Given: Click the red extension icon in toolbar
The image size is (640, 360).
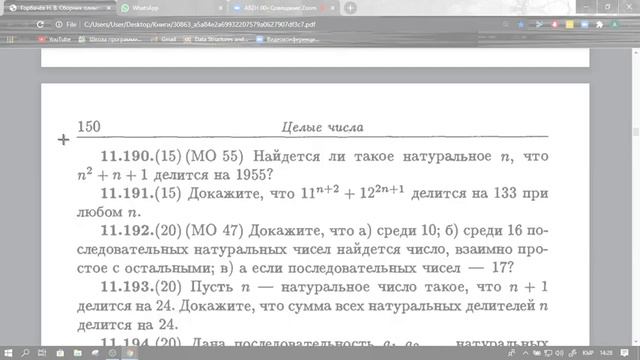Looking at the screenshot, I should click(x=555, y=24).
